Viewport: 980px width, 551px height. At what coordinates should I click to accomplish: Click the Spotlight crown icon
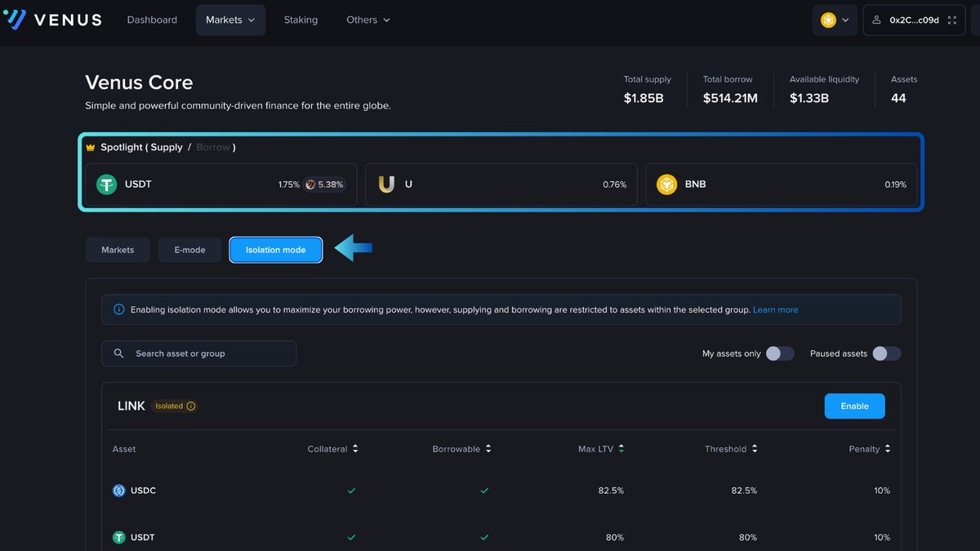click(91, 148)
